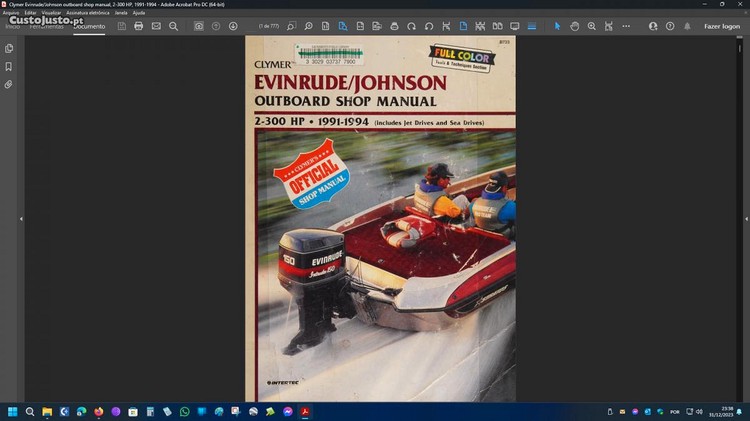Click the Fazer logon button
This screenshot has width=750, height=421.
click(721, 26)
